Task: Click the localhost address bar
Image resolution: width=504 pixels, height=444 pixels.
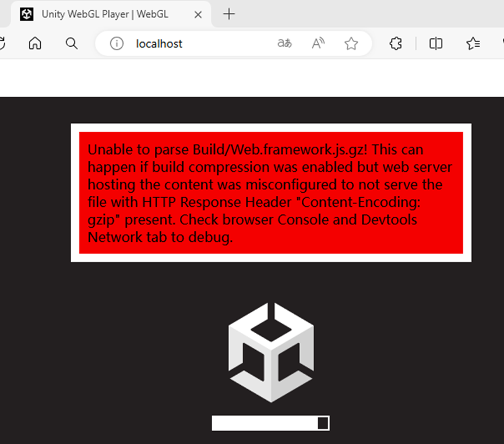Action: [234, 43]
